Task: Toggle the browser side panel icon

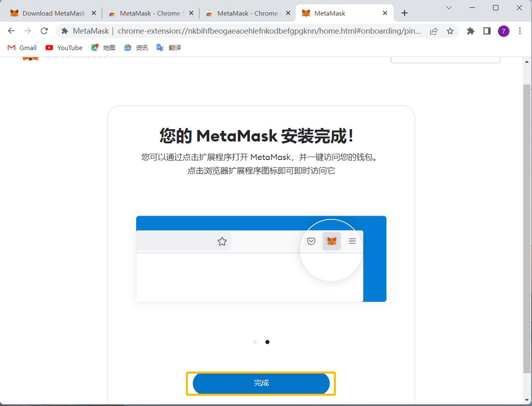Action: [x=487, y=31]
